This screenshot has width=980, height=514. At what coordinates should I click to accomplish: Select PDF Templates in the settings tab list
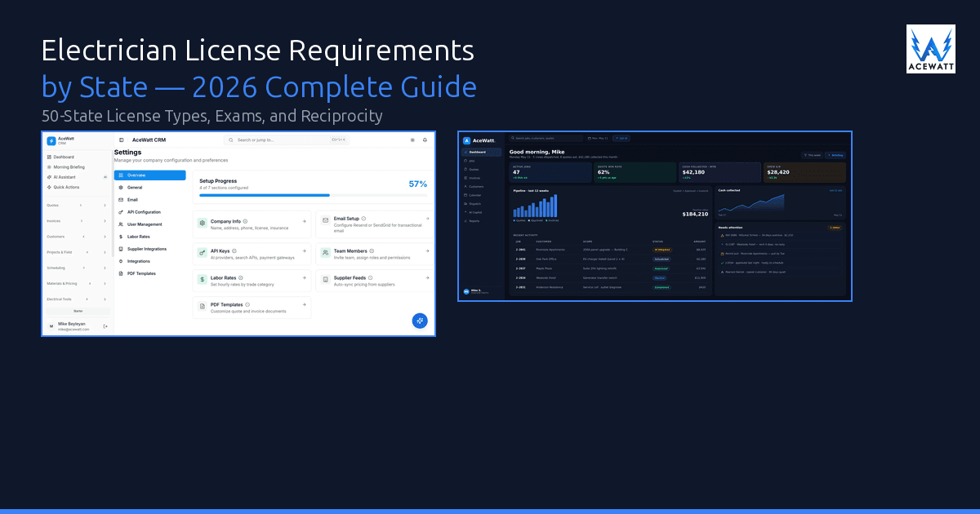click(150, 273)
